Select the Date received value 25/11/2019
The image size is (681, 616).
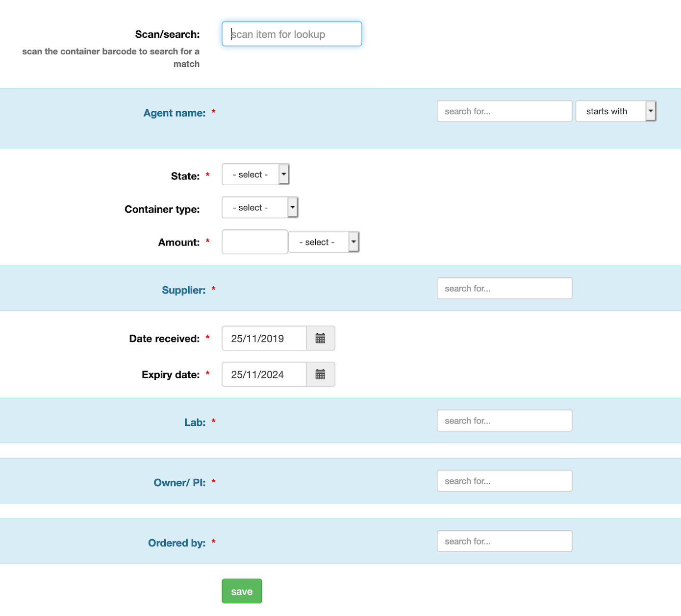pyautogui.click(x=263, y=338)
